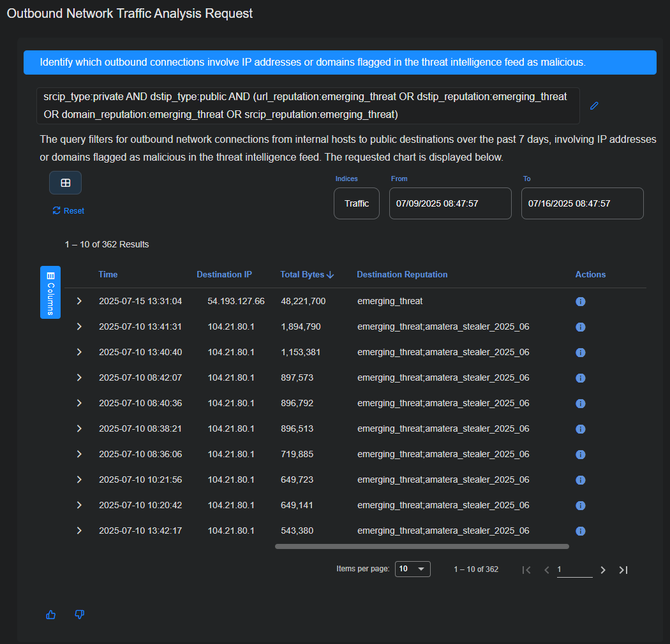Click the table grid view icon button
This screenshot has width=670, height=644.
pos(65,183)
